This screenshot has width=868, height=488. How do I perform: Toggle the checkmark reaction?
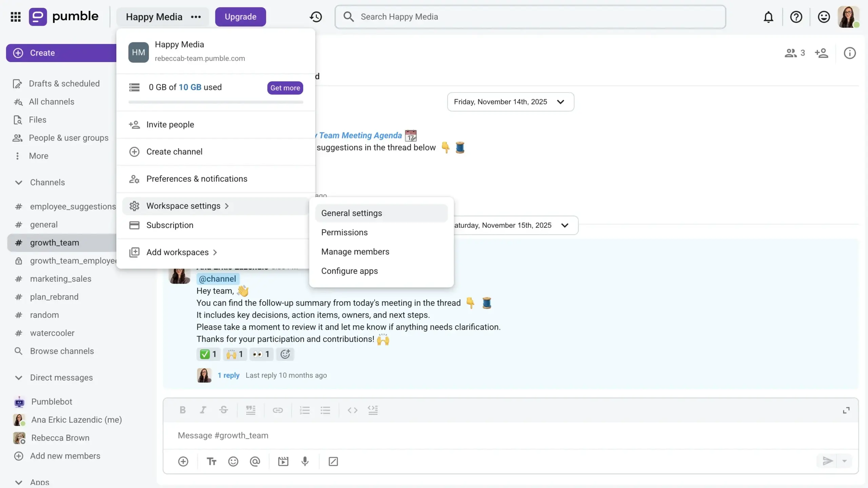[x=208, y=354]
